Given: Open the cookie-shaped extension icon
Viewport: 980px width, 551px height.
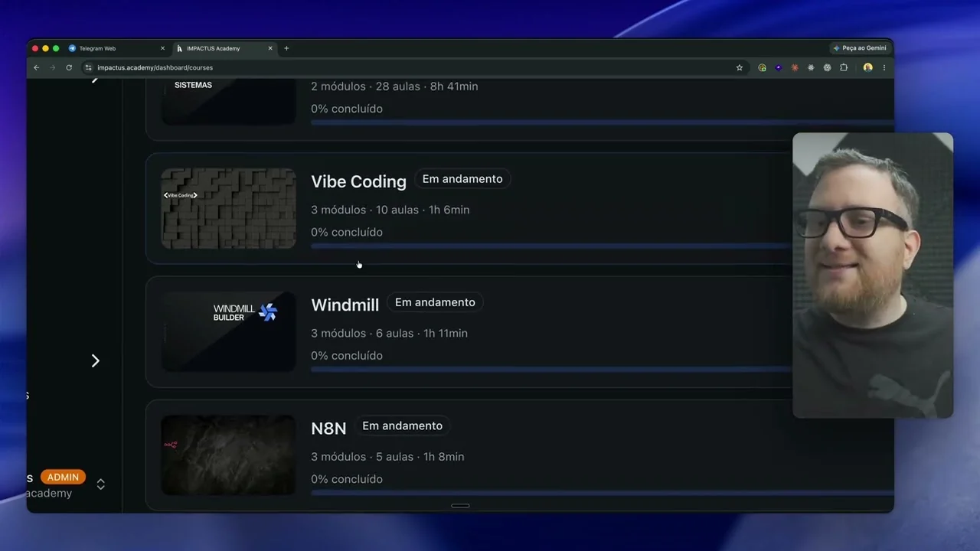Looking at the screenshot, I should 762,67.
